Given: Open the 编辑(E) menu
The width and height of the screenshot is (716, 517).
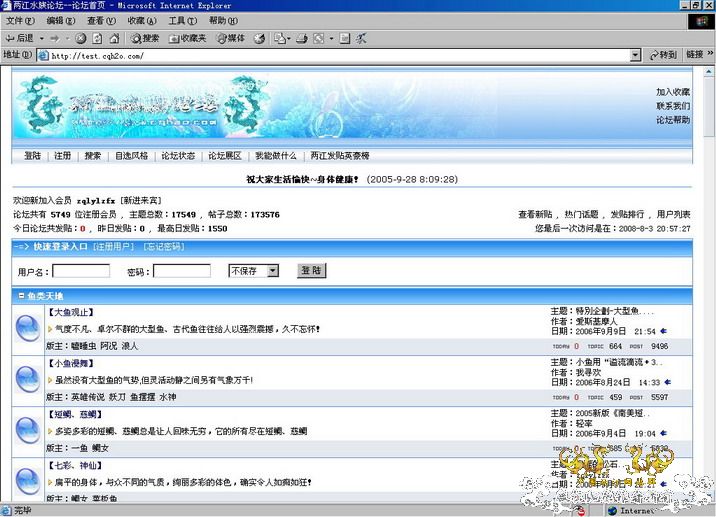Looking at the screenshot, I should pos(60,21).
